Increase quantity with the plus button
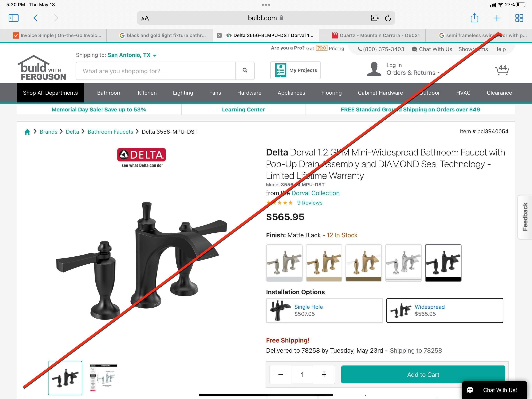This screenshot has height=399, width=532. (x=324, y=374)
